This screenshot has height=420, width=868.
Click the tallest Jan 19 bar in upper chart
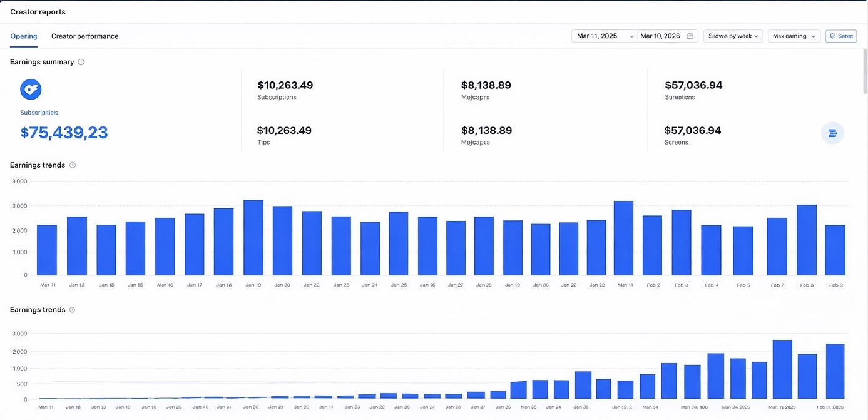[253, 238]
